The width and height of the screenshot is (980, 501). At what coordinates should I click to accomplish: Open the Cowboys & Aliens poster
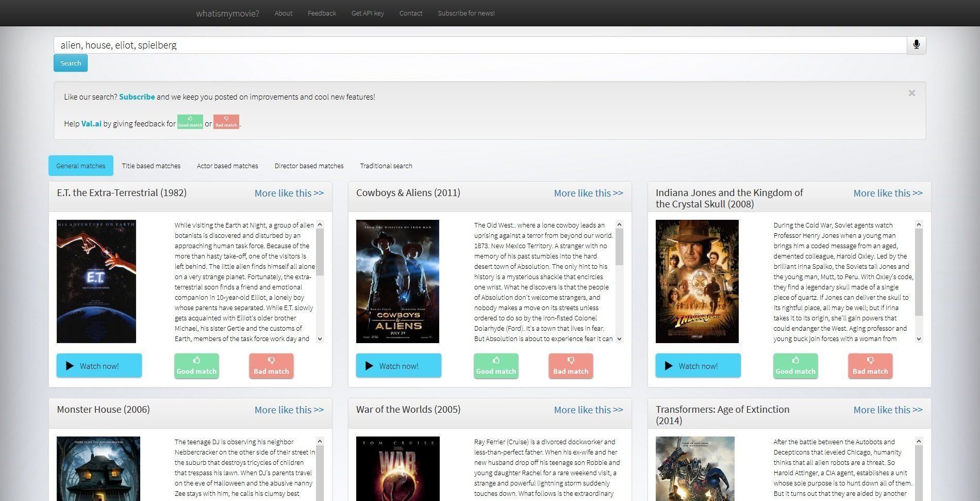tap(397, 281)
